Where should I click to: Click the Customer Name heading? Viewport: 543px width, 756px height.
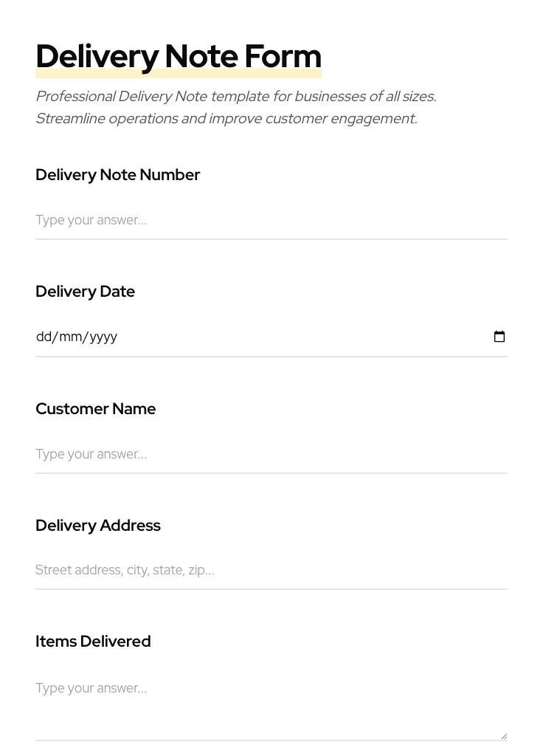[96, 409]
